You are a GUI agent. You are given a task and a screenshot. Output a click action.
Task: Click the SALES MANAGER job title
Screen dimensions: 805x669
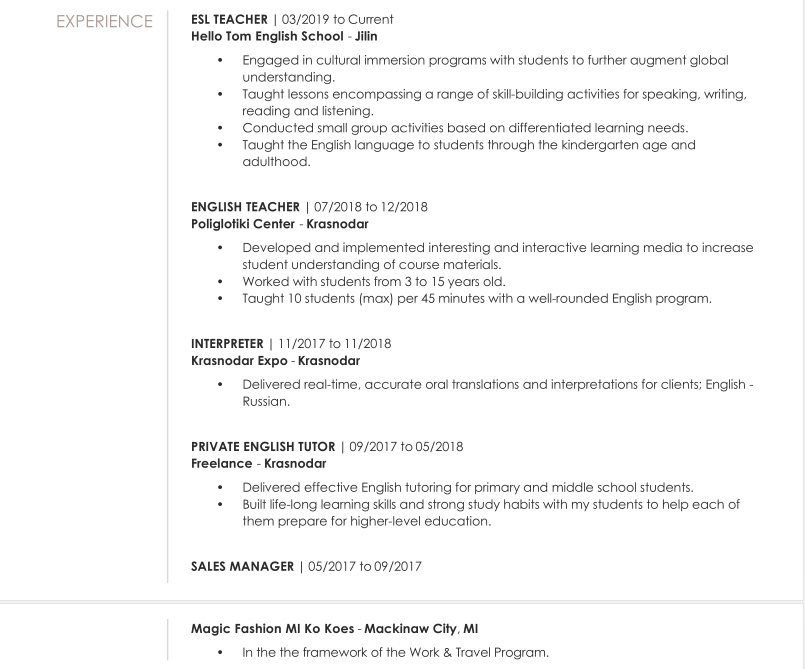(x=242, y=566)
